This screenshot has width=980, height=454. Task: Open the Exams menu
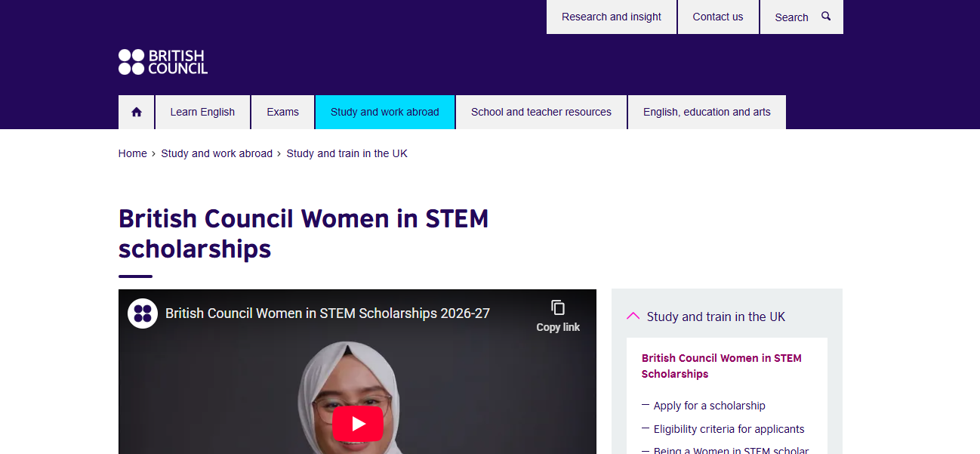click(x=282, y=112)
